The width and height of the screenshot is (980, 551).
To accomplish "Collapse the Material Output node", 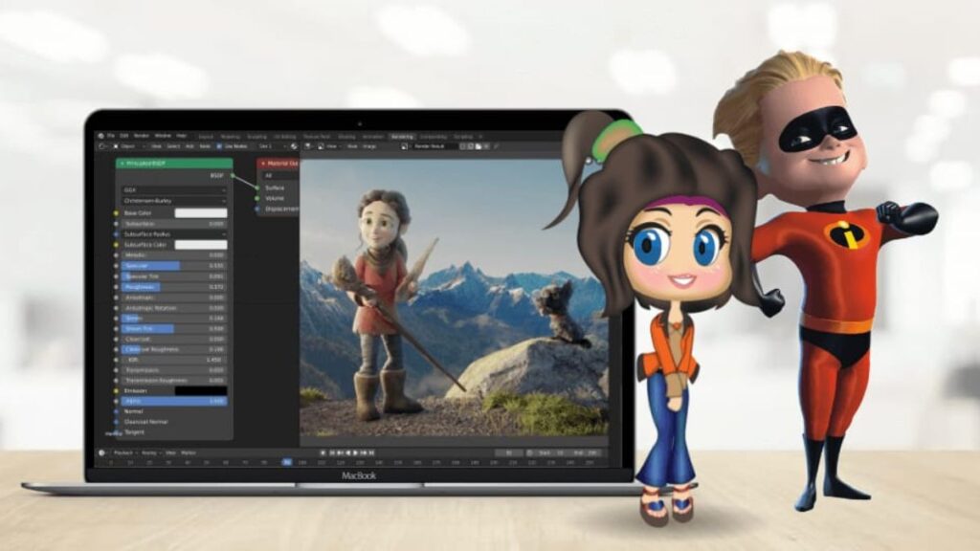I will [262, 164].
